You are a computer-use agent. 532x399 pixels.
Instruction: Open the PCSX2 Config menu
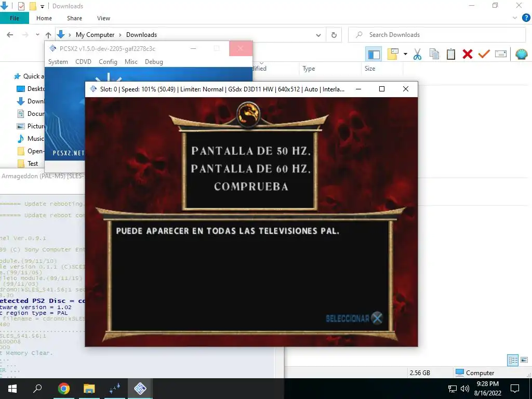[x=108, y=62]
